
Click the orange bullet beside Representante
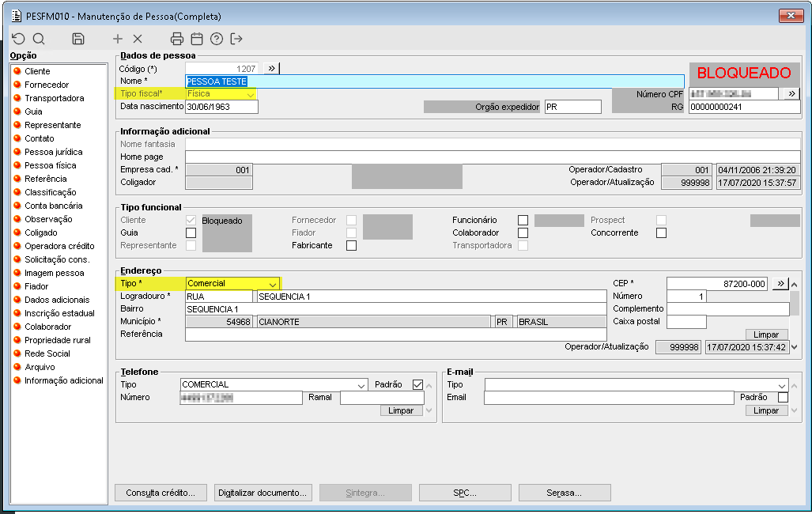17,125
